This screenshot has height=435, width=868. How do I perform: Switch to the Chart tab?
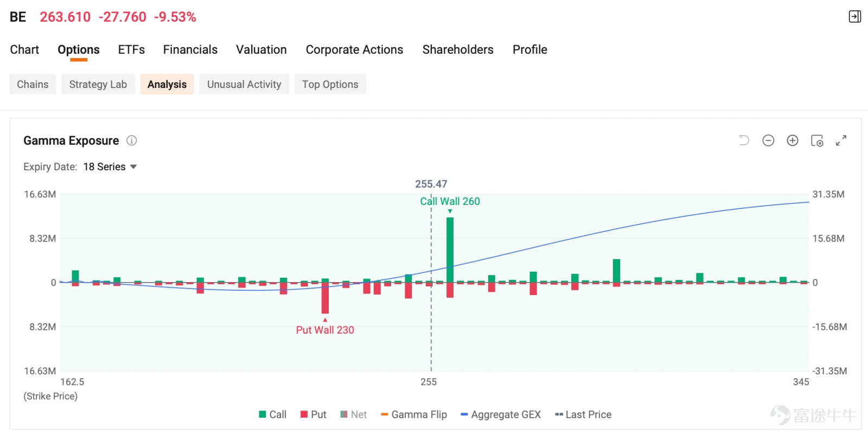pos(24,49)
